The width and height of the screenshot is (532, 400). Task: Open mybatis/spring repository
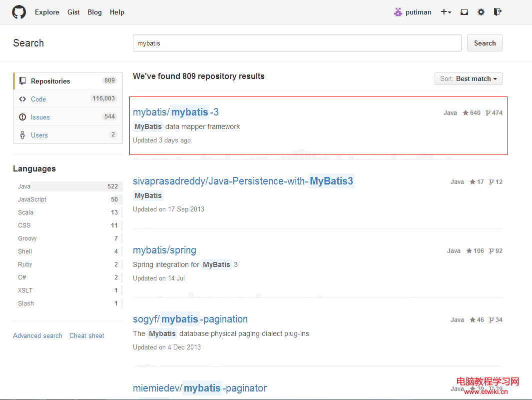pos(164,250)
